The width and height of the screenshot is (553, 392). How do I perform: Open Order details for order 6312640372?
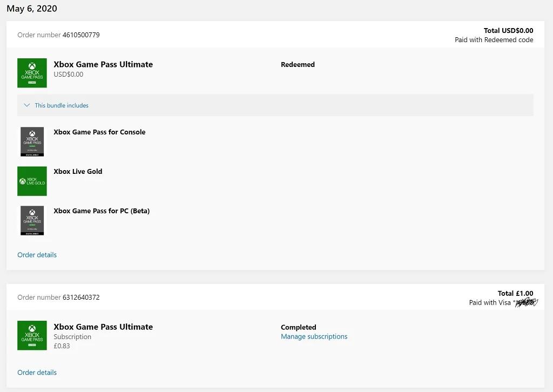pyautogui.click(x=37, y=373)
